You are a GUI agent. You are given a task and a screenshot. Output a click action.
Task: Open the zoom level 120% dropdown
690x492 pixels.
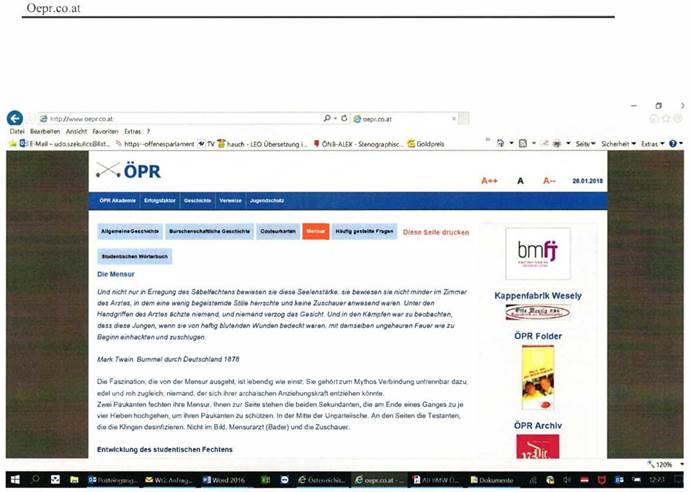(x=668, y=464)
